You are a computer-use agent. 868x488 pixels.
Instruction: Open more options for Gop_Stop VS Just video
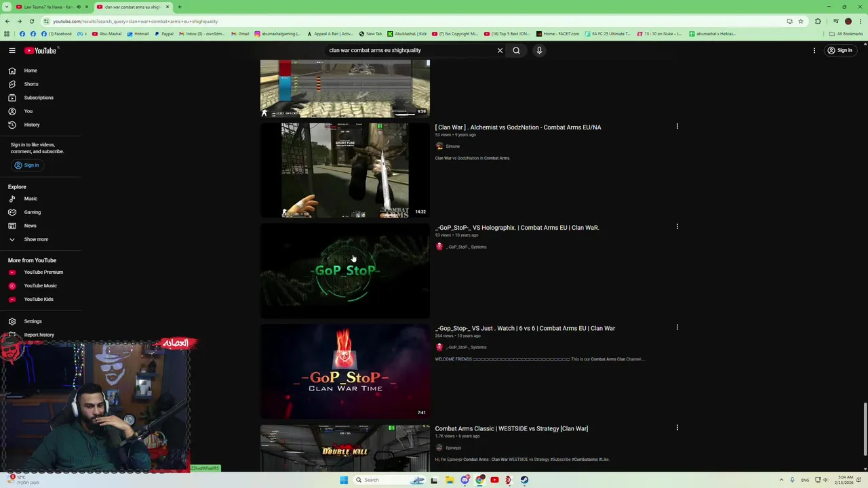click(677, 327)
